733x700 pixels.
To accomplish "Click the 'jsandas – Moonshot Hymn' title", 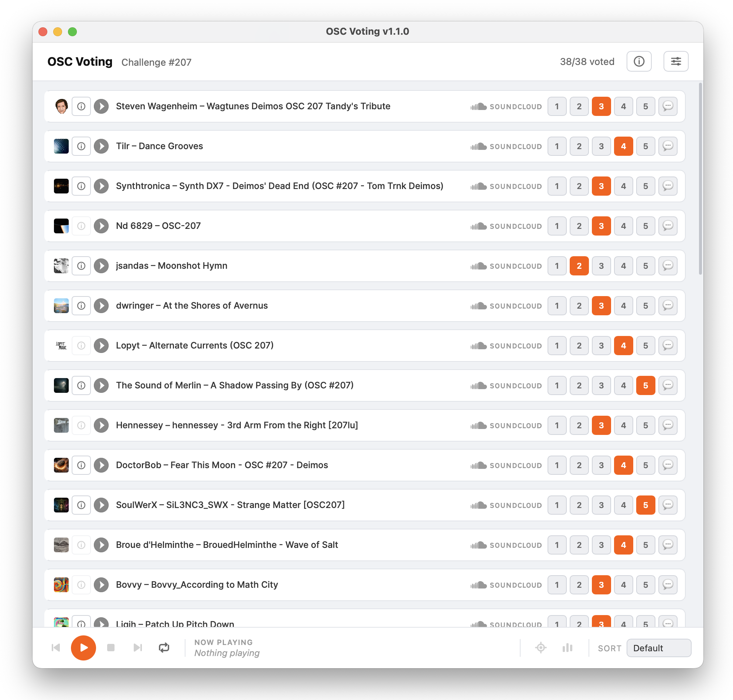I will coord(171,266).
